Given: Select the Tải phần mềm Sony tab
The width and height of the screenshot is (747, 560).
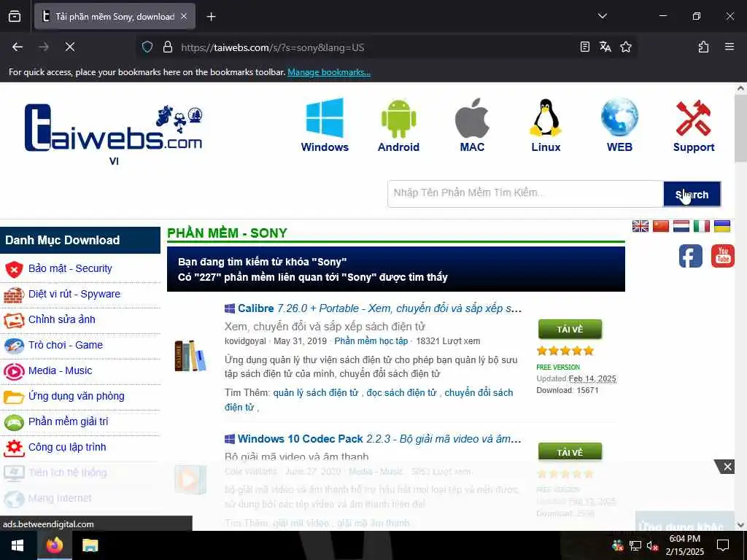Looking at the screenshot, I should coord(115,17).
